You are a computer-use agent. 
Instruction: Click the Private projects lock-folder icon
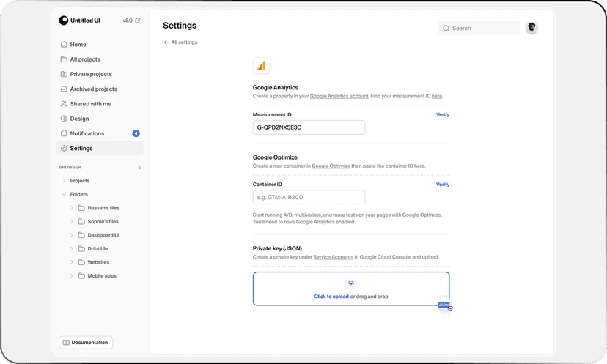[x=64, y=74]
